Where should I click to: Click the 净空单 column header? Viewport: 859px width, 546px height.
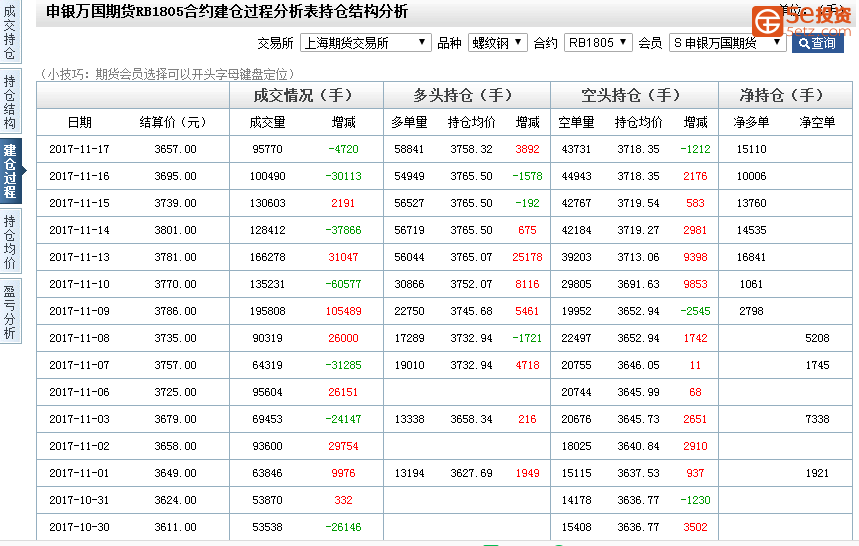(x=817, y=122)
